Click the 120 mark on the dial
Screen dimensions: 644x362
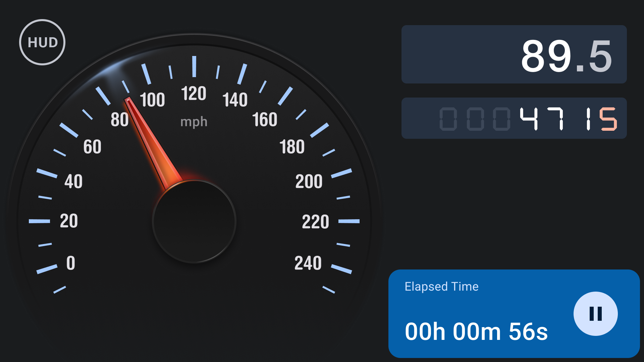tap(194, 94)
